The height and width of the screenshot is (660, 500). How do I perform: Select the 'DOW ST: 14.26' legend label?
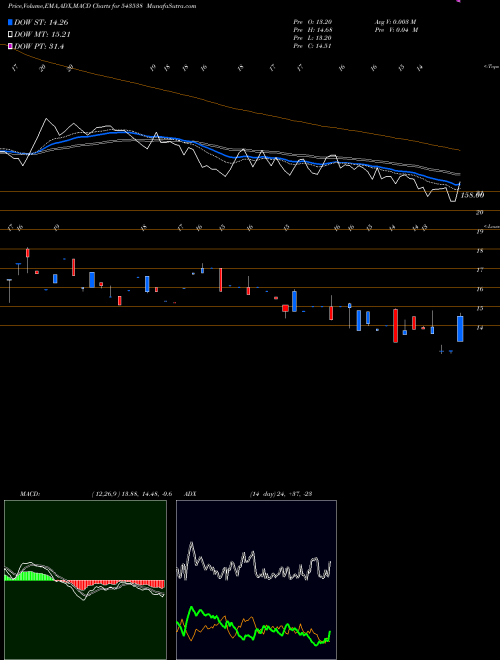(41, 22)
